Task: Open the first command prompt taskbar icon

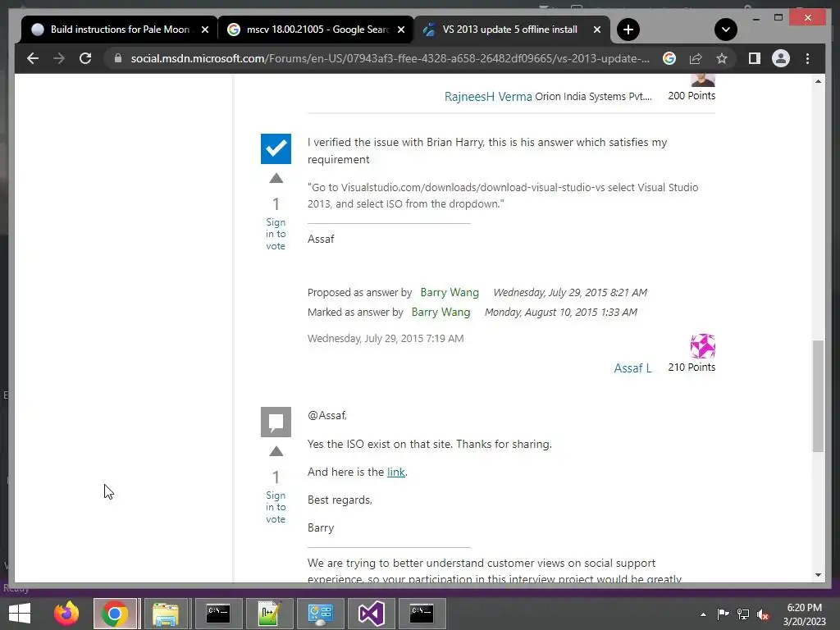Action: pyautogui.click(x=218, y=614)
